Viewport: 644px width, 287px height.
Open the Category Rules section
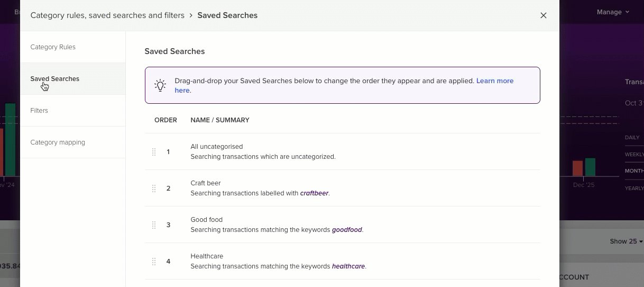coord(53,47)
